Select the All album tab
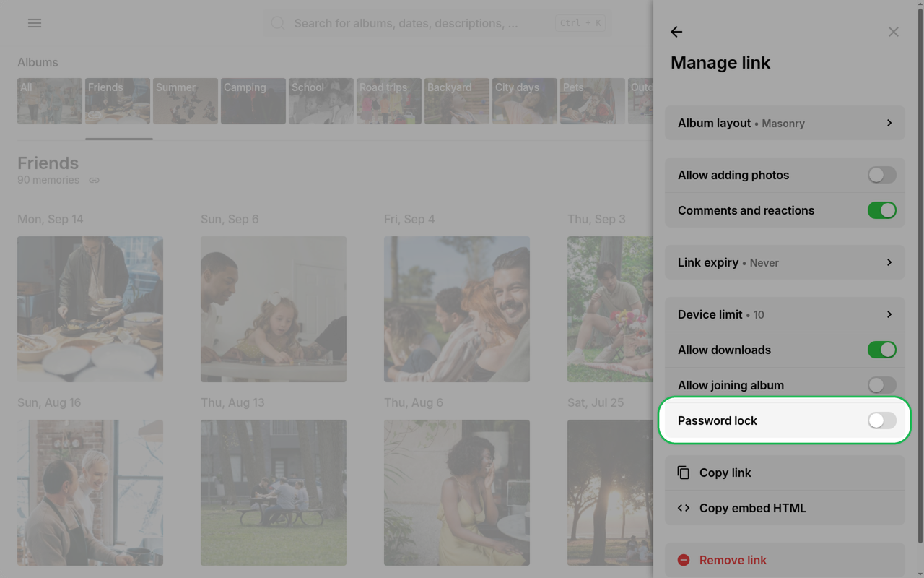Viewport: 924px width, 578px height. click(50, 101)
